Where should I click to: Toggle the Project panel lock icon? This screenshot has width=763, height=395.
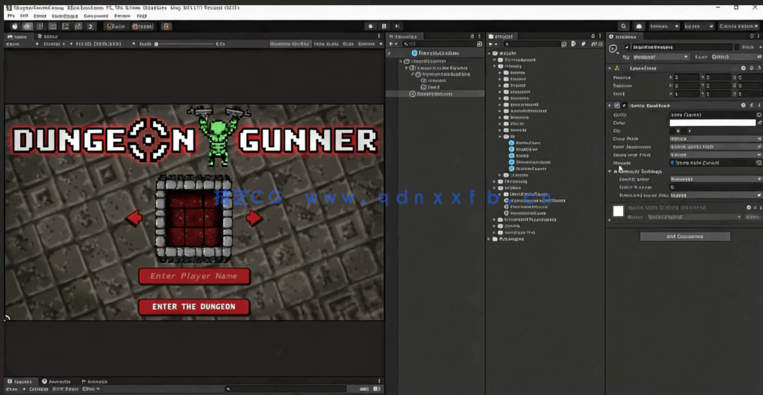point(593,36)
